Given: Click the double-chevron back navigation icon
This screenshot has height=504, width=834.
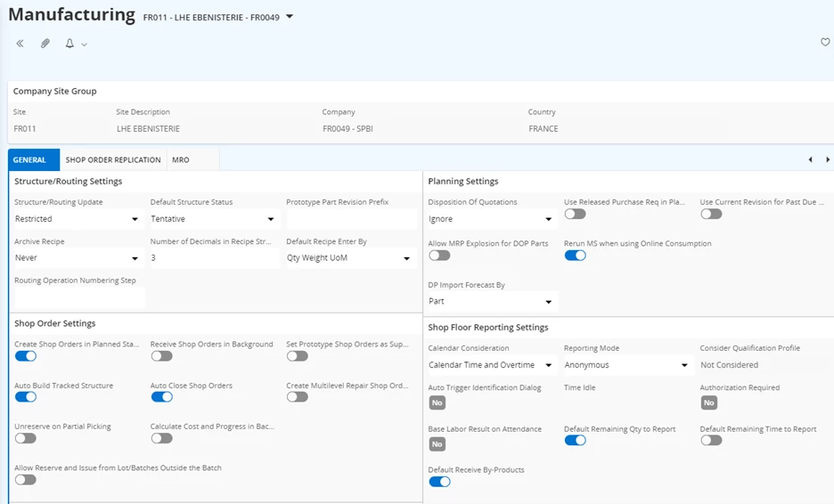Looking at the screenshot, I should point(20,44).
